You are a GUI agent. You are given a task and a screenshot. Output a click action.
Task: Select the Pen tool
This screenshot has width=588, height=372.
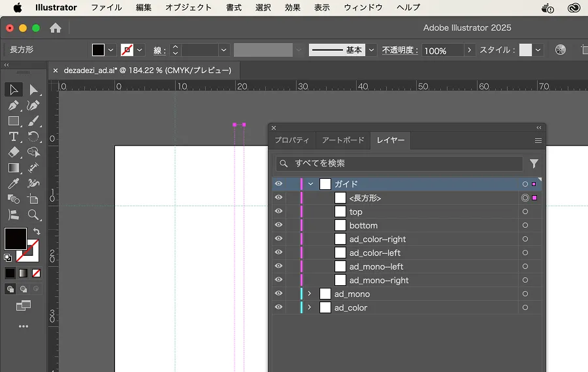click(13, 105)
